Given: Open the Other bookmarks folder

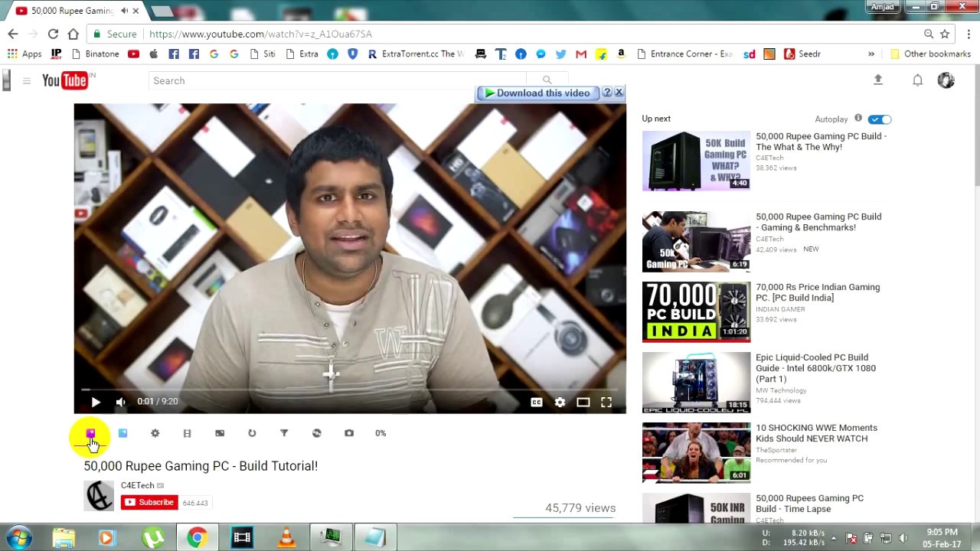Looking at the screenshot, I should [x=930, y=54].
